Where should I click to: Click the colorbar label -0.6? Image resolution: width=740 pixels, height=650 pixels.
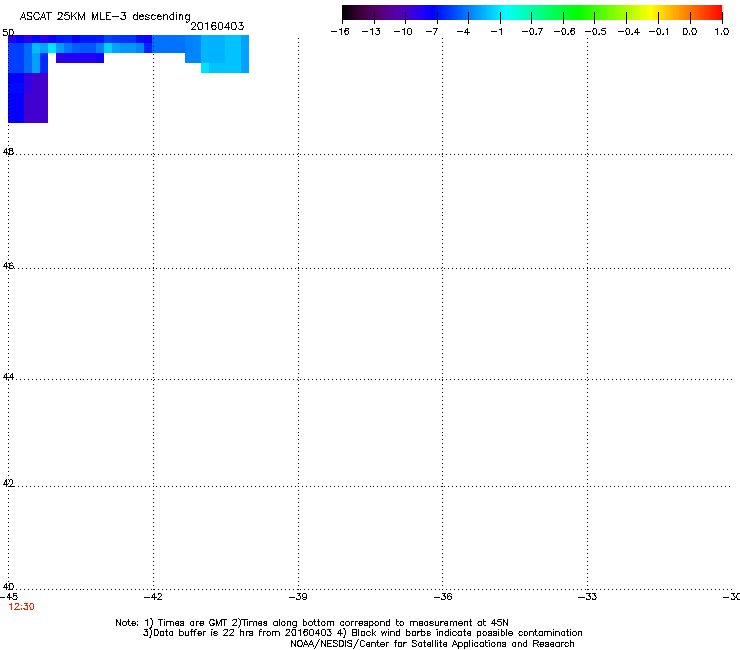pyautogui.click(x=564, y=32)
